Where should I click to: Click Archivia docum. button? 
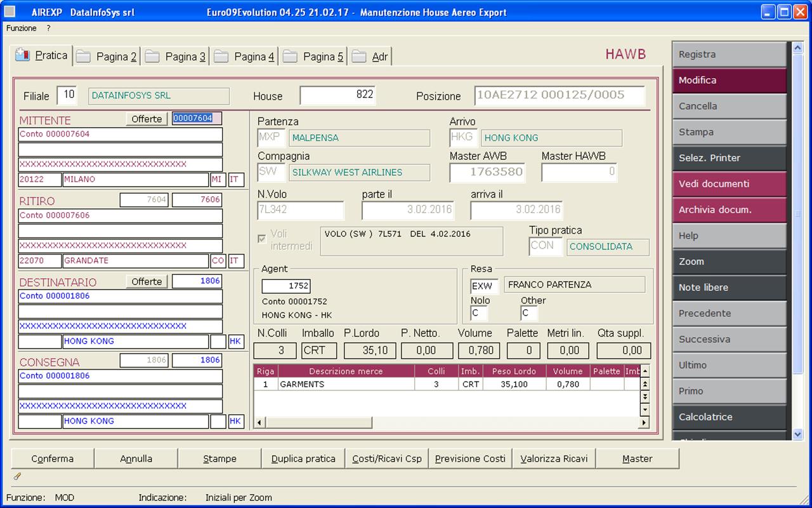click(x=730, y=210)
